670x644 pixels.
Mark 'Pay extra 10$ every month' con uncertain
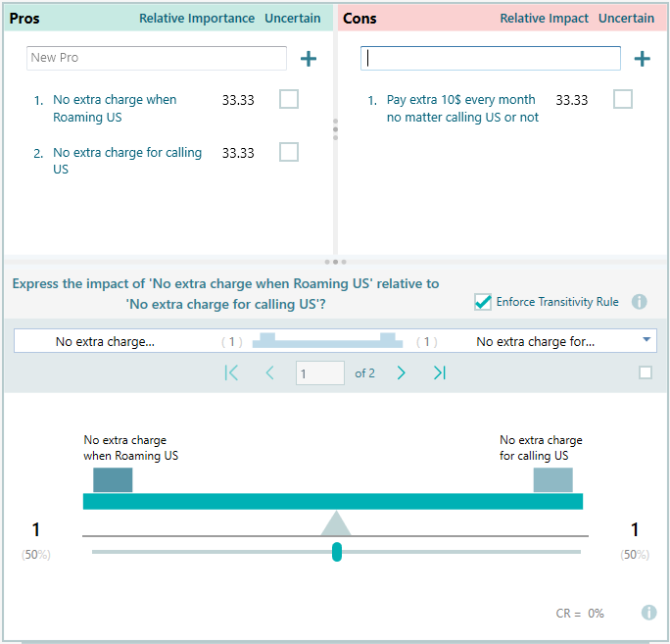623,99
